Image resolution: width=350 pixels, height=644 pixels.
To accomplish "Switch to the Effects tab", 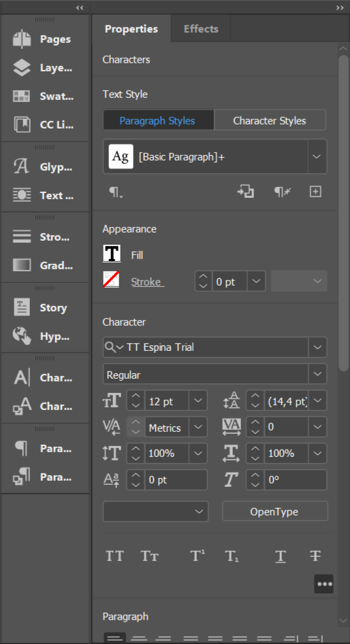I will pyautogui.click(x=201, y=29).
